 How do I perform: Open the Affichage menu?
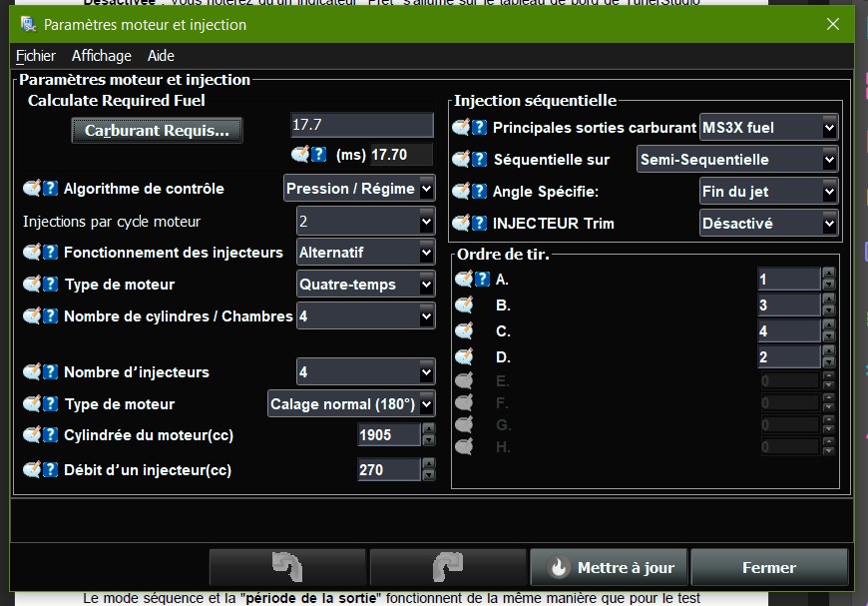(101, 56)
